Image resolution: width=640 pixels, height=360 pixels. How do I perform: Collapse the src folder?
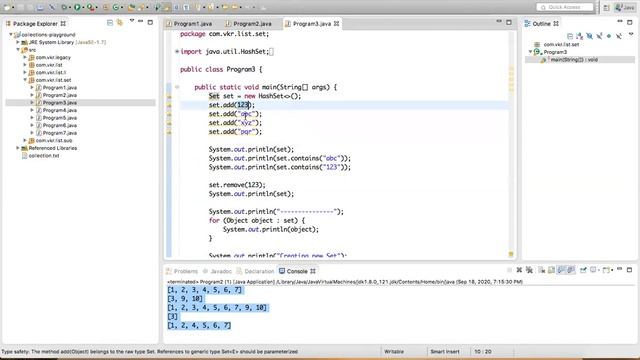point(18,50)
